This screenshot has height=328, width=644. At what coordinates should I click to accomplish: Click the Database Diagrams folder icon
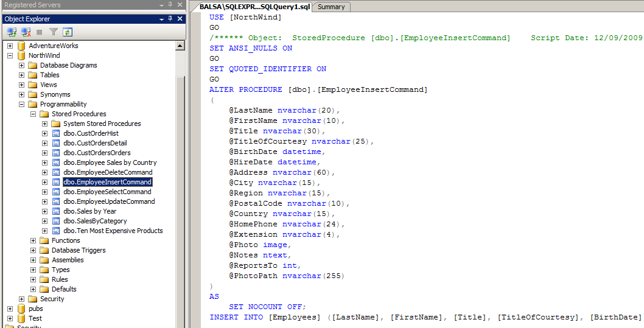click(33, 65)
